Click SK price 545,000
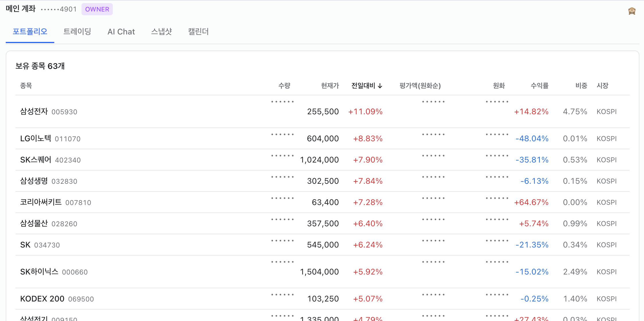This screenshot has width=644, height=321. point(323,245)
